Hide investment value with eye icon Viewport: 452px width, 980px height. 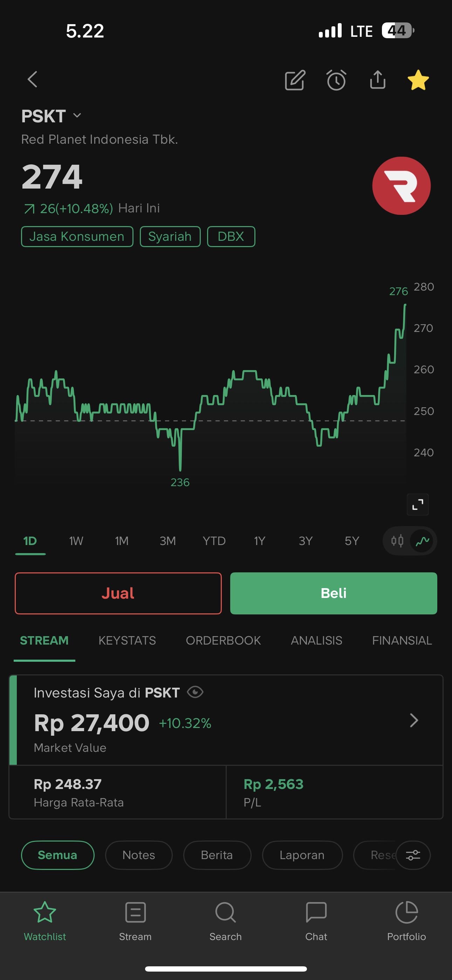pyautogui.click(x=195, y=692)
